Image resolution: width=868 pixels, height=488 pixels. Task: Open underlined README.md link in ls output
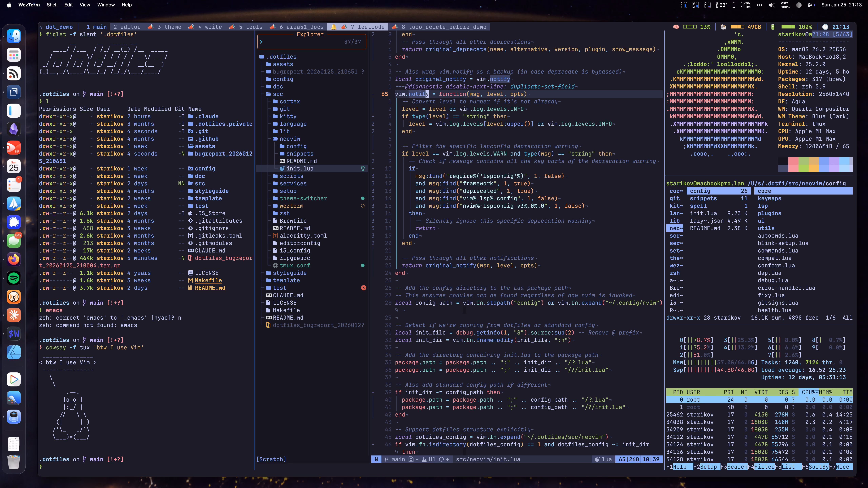tap(210, 288)
